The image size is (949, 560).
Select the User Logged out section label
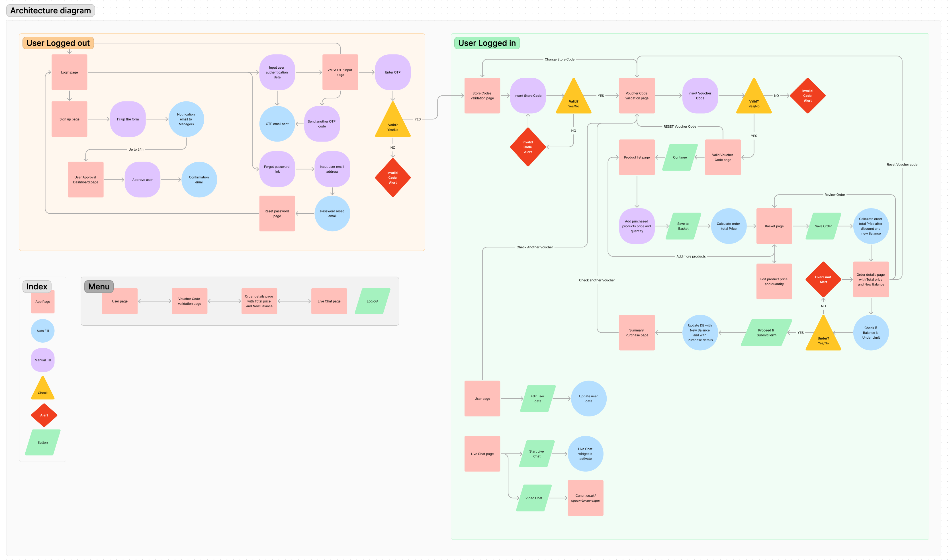click(58, 43)
